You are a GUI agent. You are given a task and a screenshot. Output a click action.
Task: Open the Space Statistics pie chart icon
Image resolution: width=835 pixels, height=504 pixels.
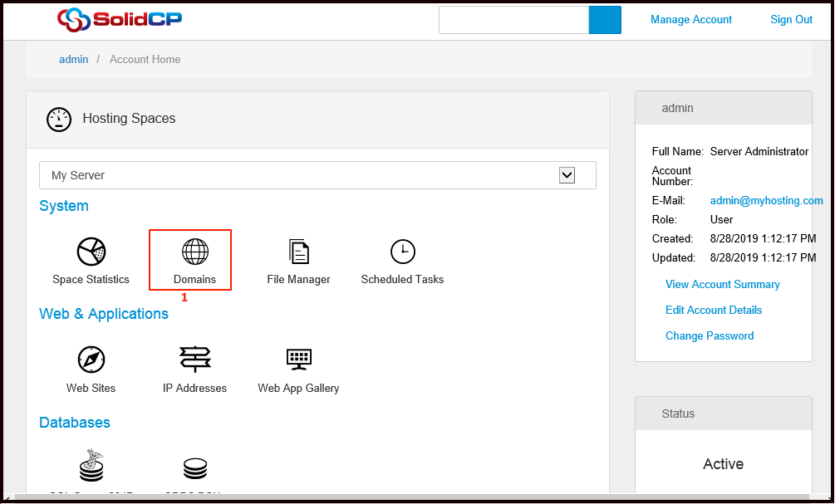(x=91, y=251)
